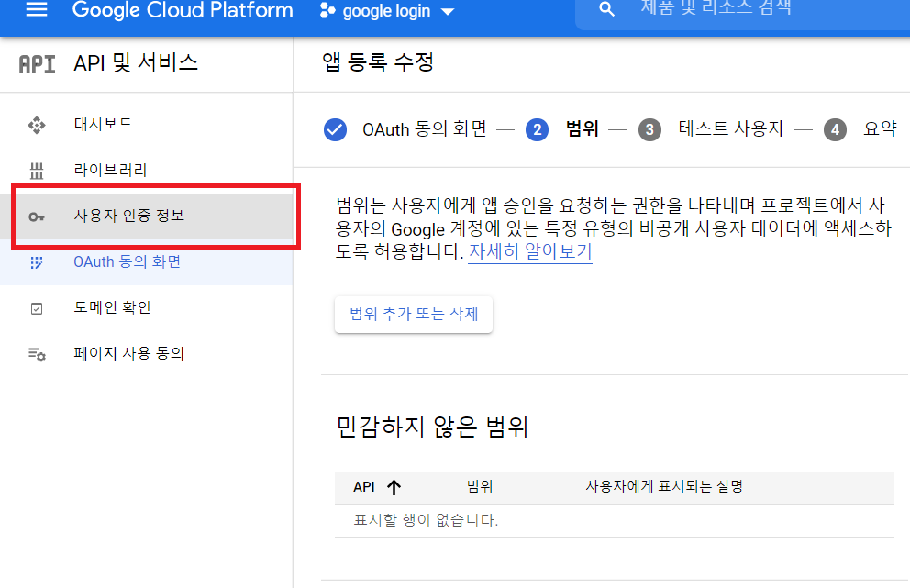Open the 자세히 알아보기 link

coord(530,252)
